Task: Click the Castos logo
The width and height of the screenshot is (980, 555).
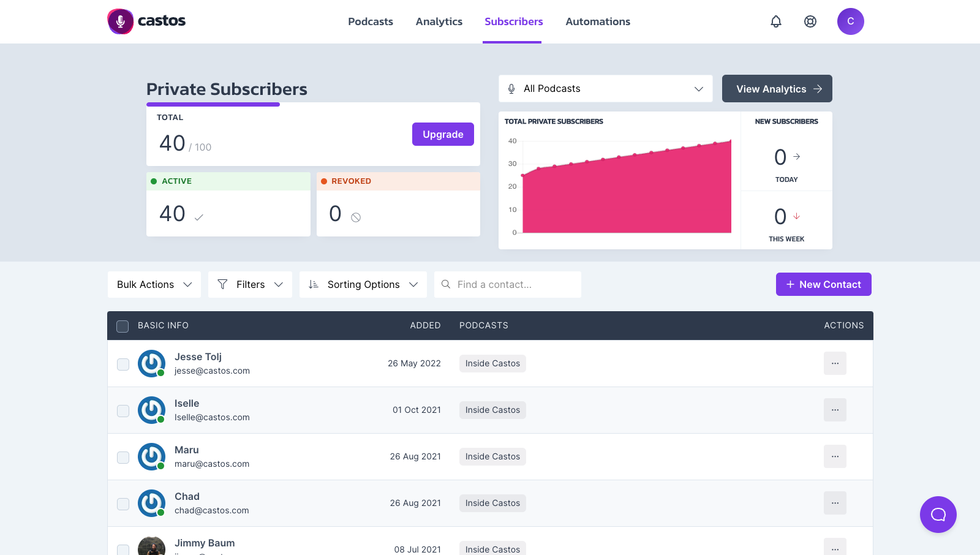Action: (146, 21)
